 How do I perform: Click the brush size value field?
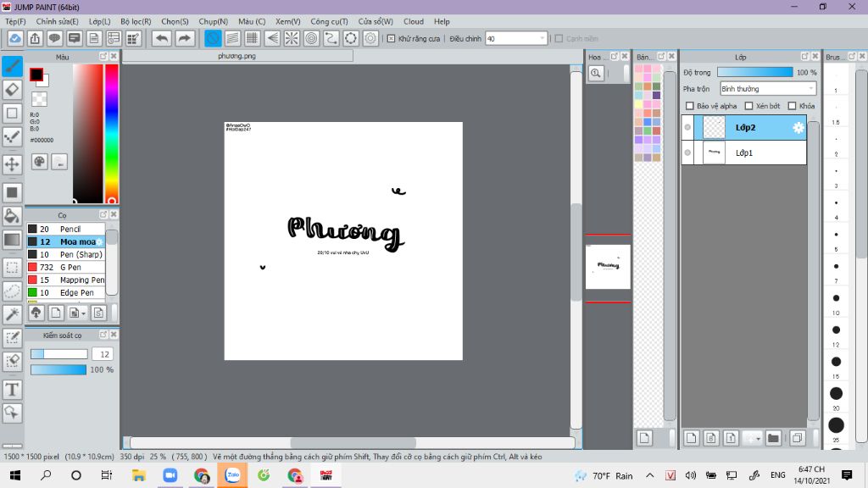click(103, 354)
